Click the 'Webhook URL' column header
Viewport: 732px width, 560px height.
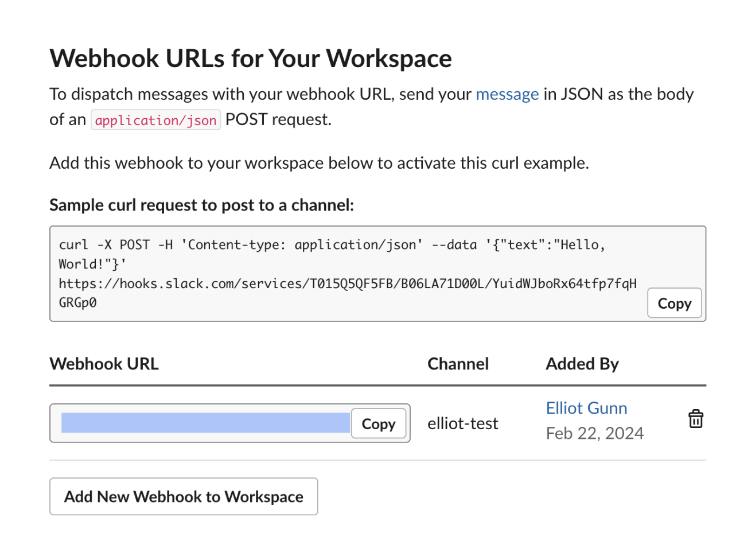click(104, 364)
